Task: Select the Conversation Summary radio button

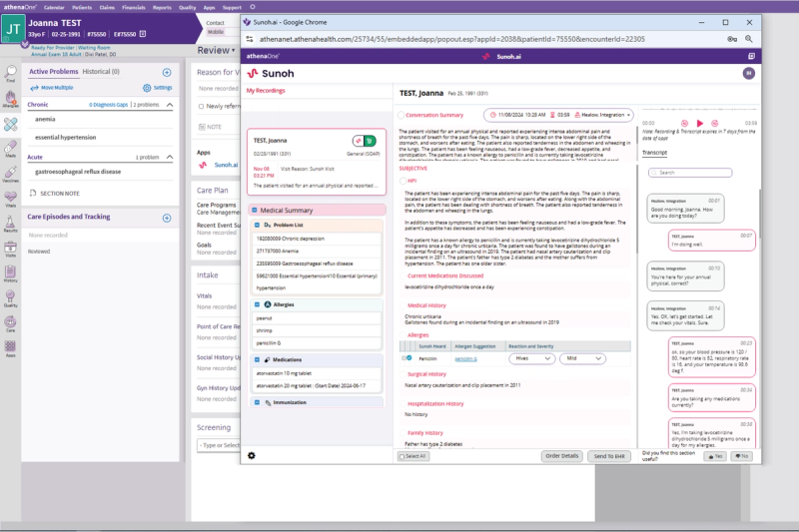Action: pos(401,115)
